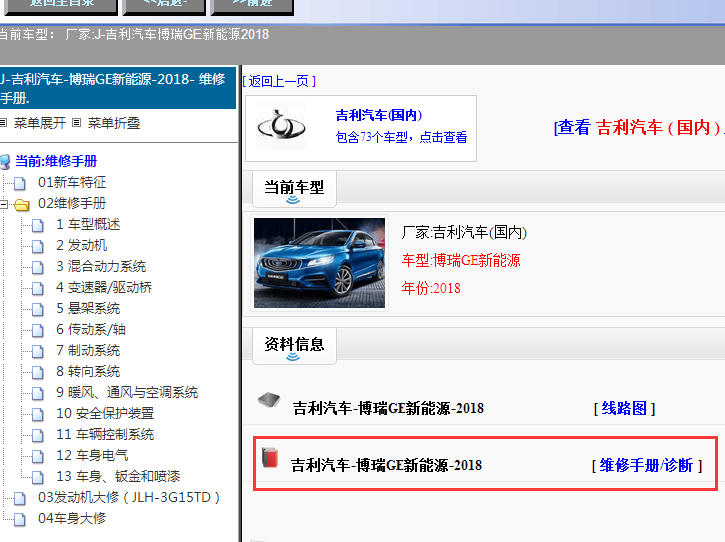Click the folder icon for 02维修手册

(x=21, y=204)
